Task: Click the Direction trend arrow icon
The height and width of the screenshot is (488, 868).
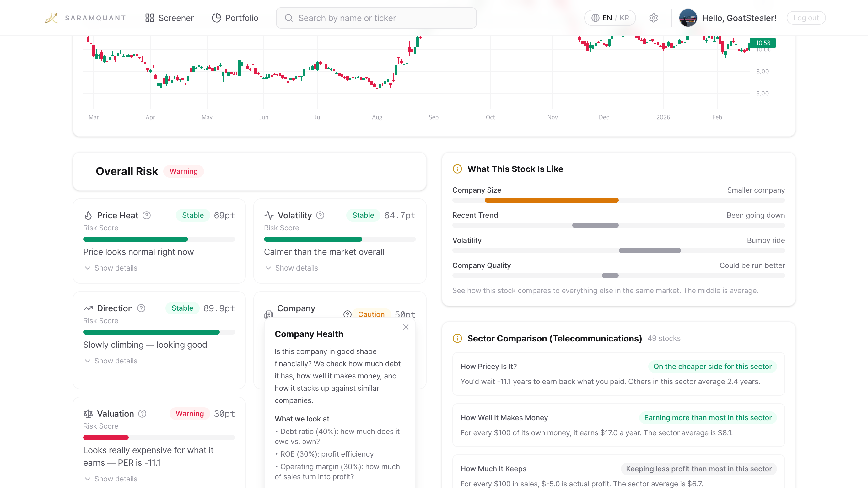Action: pos(88,308)
